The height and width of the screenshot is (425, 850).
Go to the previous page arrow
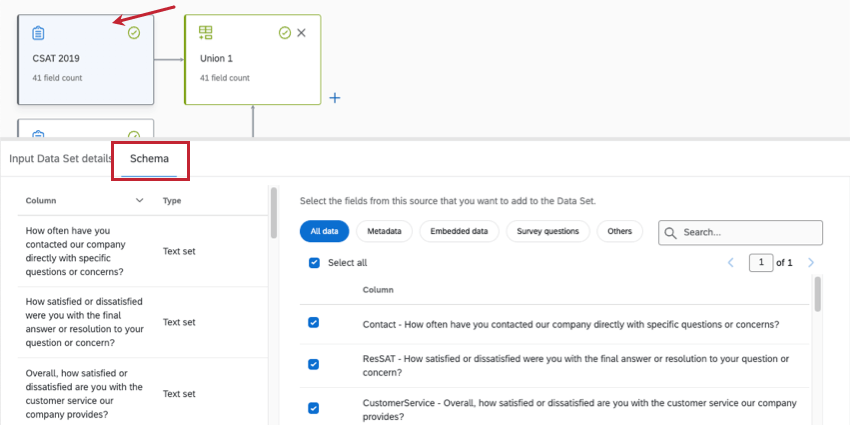tap(731, 262)
